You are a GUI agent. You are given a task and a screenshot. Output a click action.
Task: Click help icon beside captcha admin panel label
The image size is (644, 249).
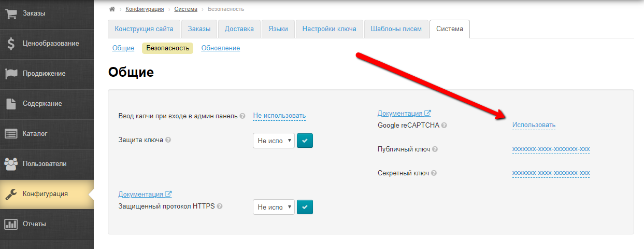pos(242,116)
